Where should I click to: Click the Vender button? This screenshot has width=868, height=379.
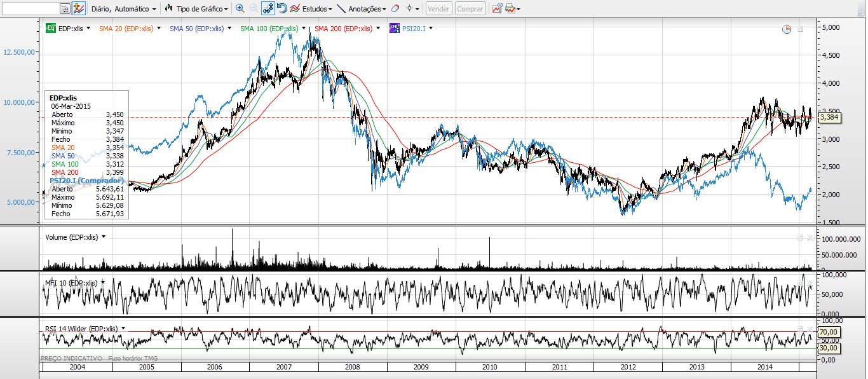(x=438, y=9)
